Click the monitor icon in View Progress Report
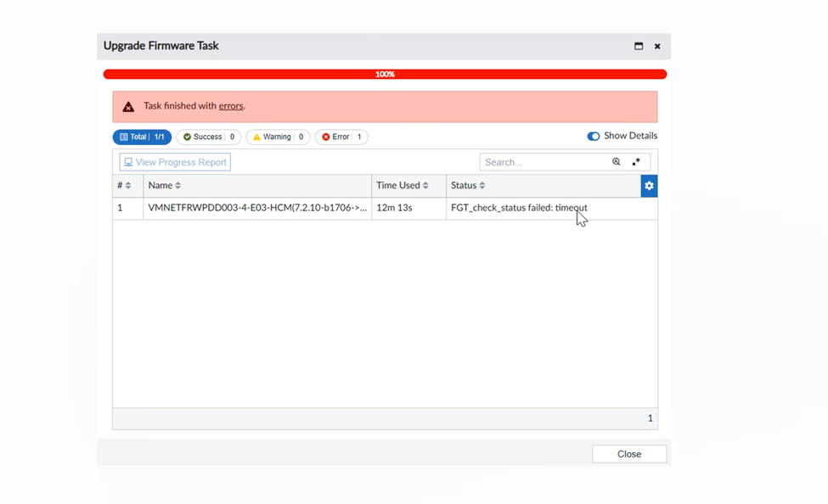 click(x=128, y=162)
